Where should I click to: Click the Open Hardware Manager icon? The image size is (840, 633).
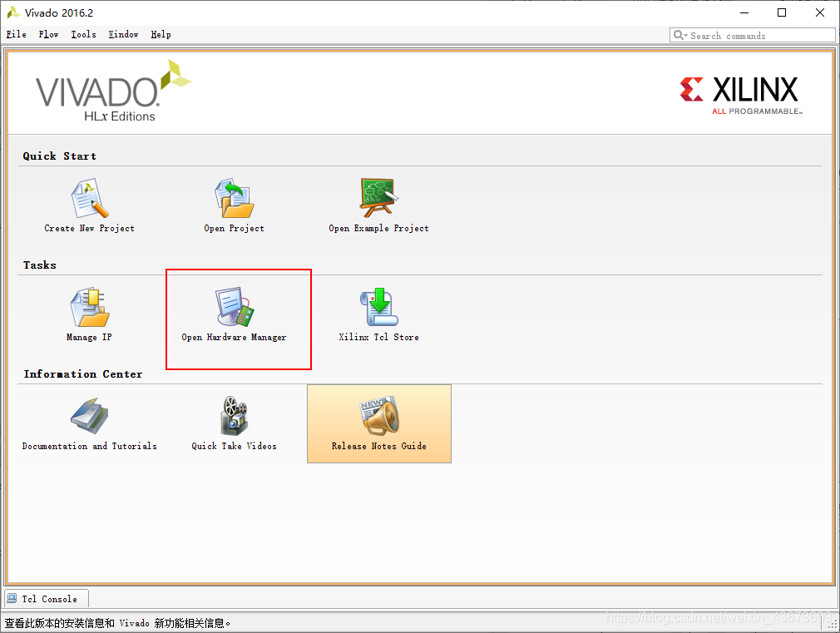pos(234,307)
